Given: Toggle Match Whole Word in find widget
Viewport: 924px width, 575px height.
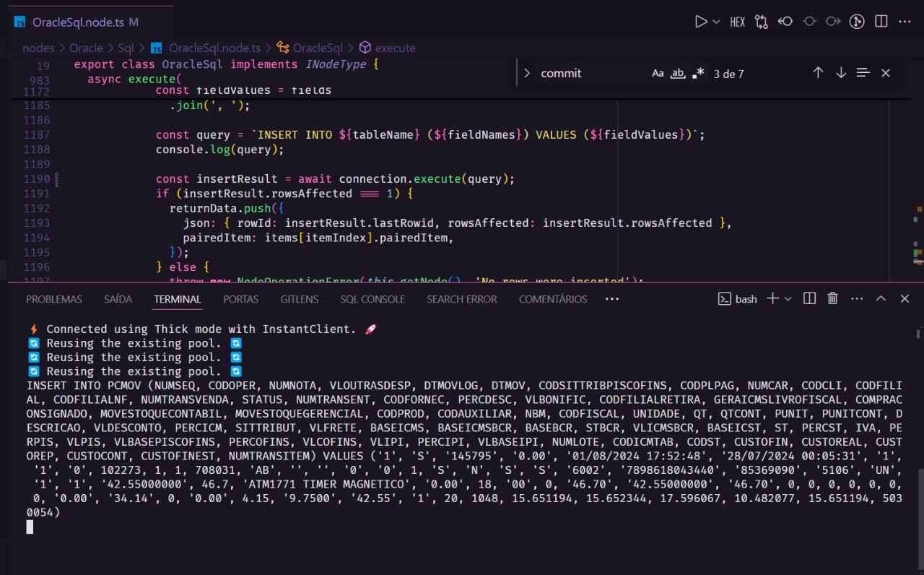Looking at the screenshot, I should pos(678,73).
